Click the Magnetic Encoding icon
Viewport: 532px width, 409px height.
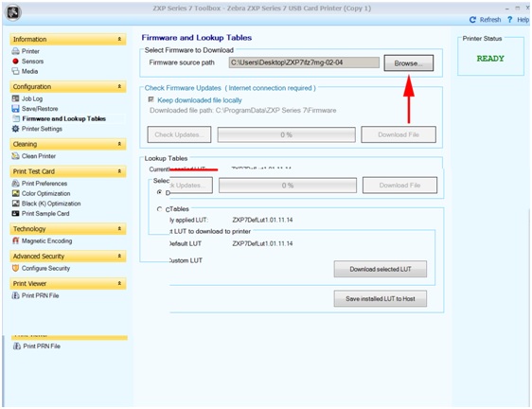tap(15, 241)
